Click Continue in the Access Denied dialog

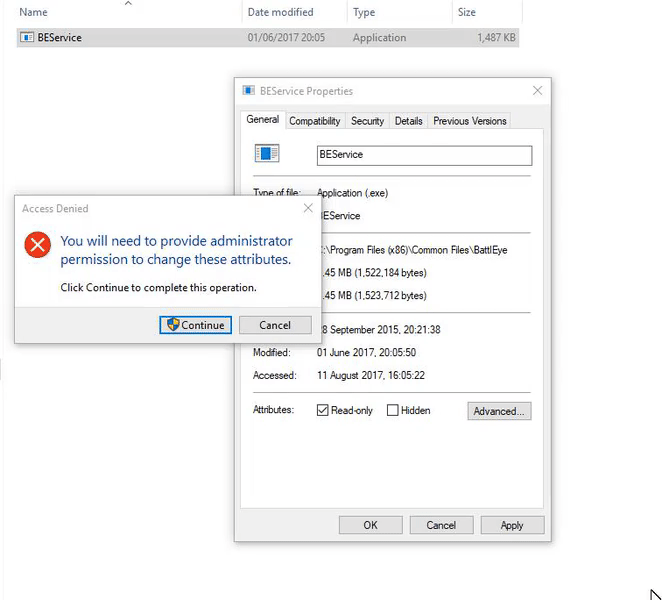pyautogui.click(x=195, y=325)
